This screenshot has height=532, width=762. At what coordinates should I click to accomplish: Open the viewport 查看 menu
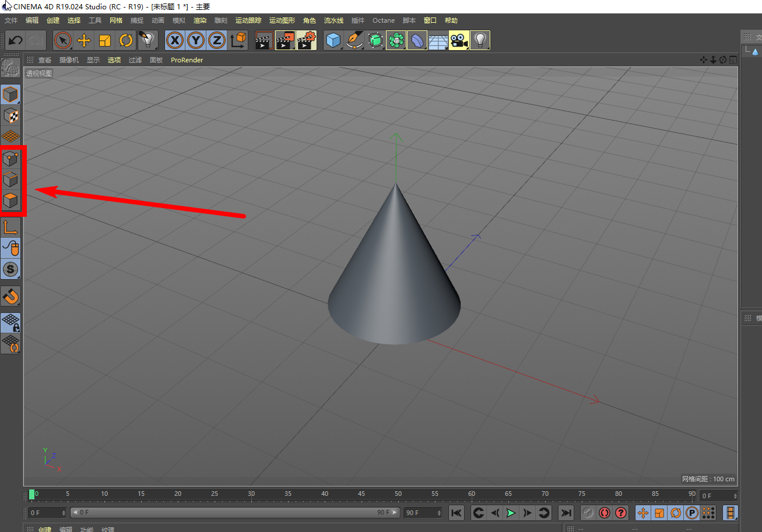[45, 60]
